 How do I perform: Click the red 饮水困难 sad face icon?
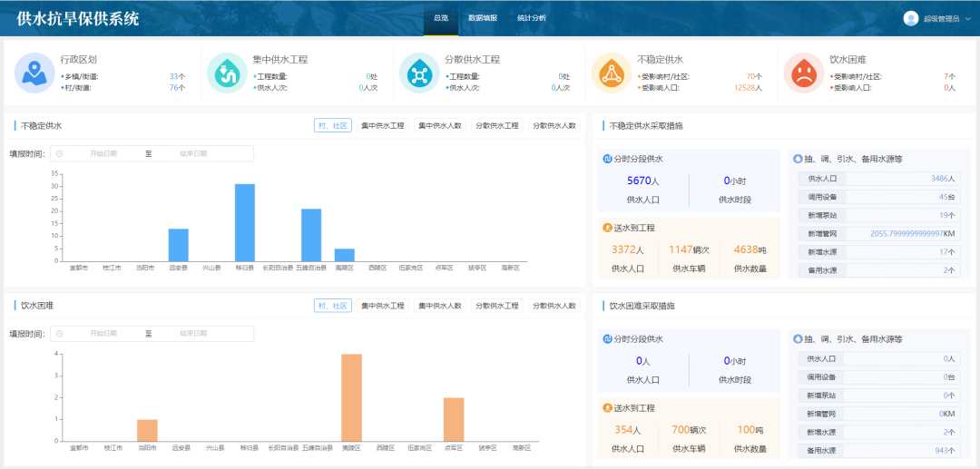pos(803,73)
